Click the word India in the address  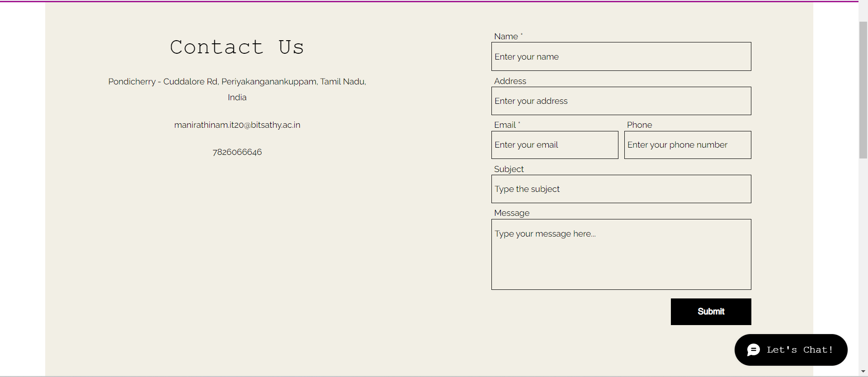(237, 98)
